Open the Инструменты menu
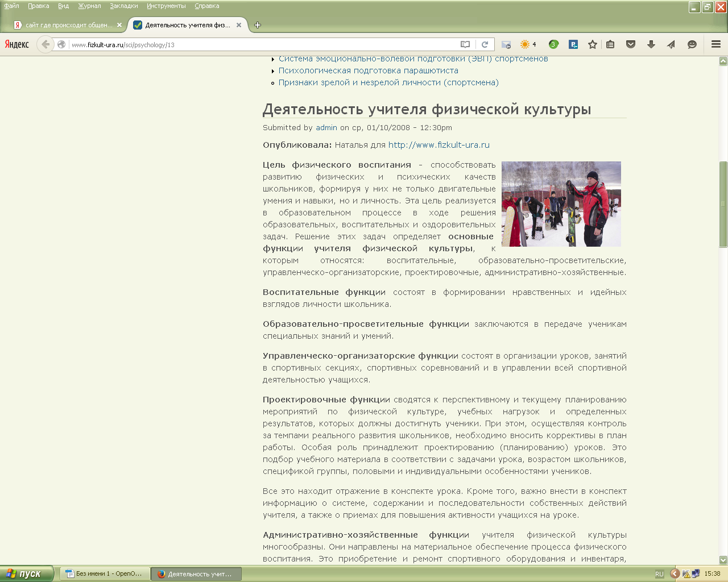Image resolution: width=728 pixels, height=582 pixels. (166, 6)
